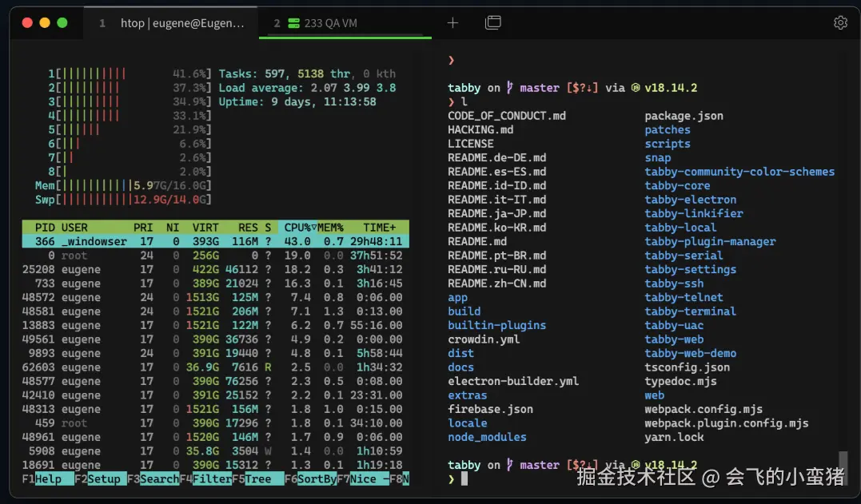The width and height of the screenshot is (861, 504).
Task: Sort by the TIME+ column header
Action: (x=380, y=228)
